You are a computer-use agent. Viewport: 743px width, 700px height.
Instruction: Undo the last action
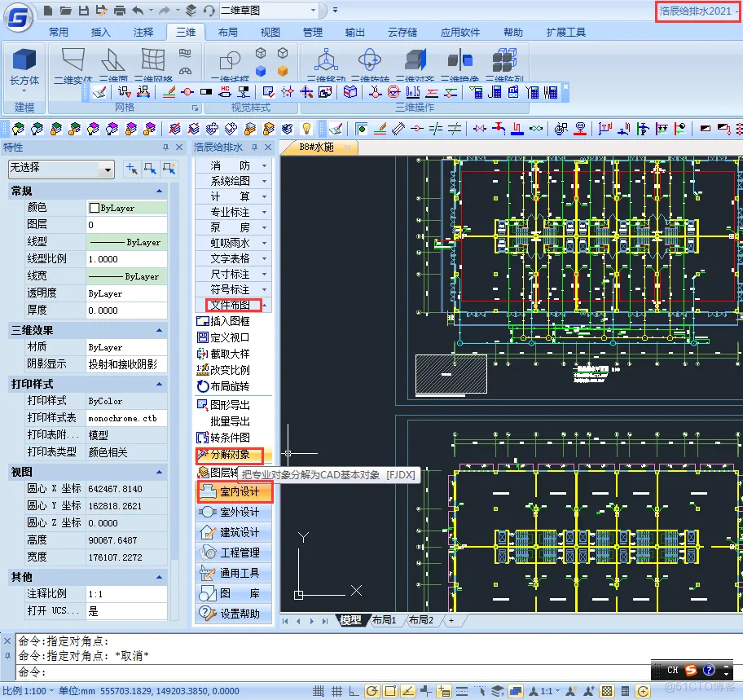[x=138, y=10]
